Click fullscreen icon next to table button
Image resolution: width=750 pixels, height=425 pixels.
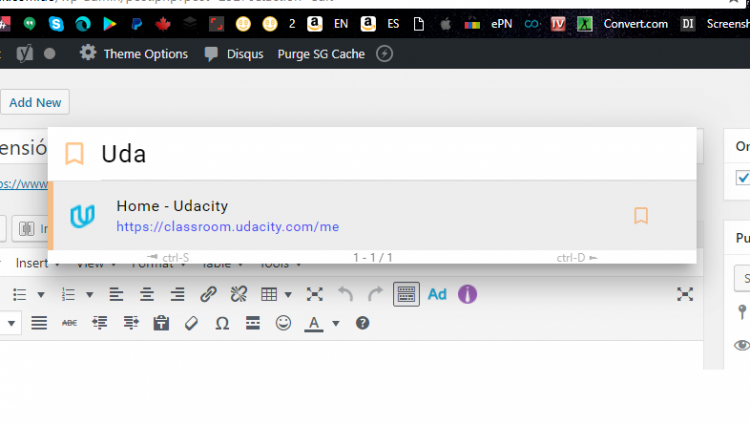pyautogui.click(x=315, y=294)
